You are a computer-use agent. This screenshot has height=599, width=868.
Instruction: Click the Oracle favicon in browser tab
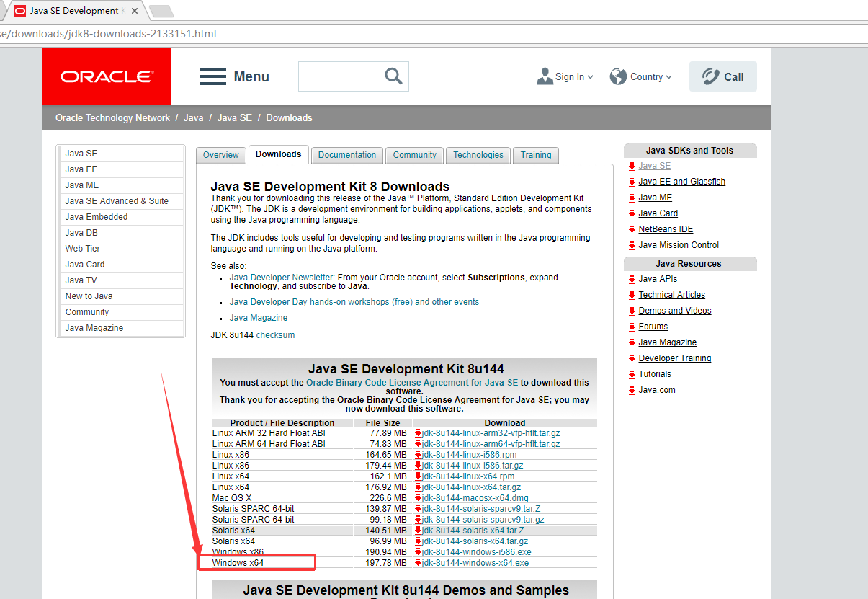pos(20,11)
